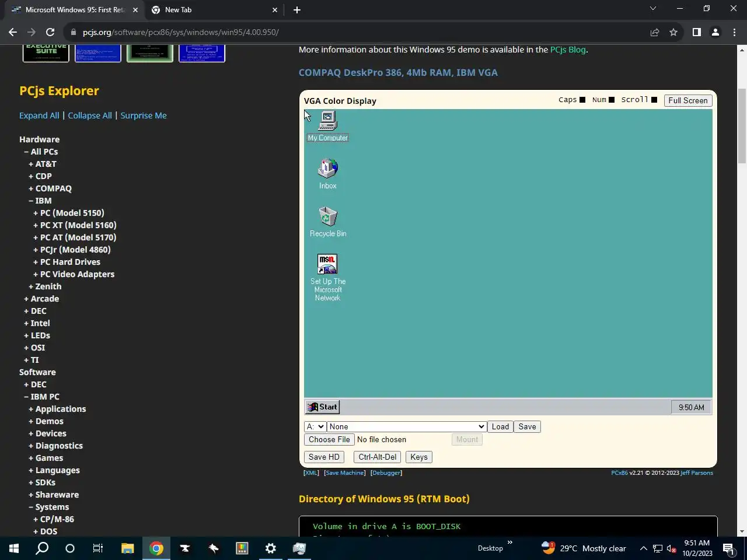Screen dimensions: 747x560
Task: Click Collapse All in PCjs Explorer
Action: tap(90, 116)
